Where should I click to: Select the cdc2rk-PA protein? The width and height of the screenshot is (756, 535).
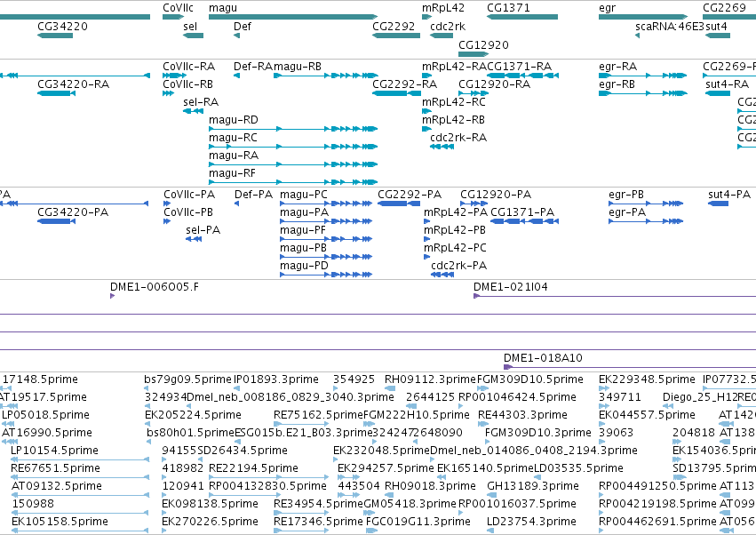point(442,275)
